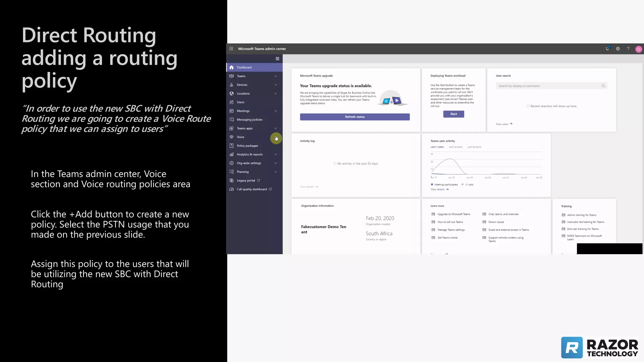The height and width of the screenshot is (362, 644).
Task: Click the Search by display or username field
Action: [x=552, y=86]
